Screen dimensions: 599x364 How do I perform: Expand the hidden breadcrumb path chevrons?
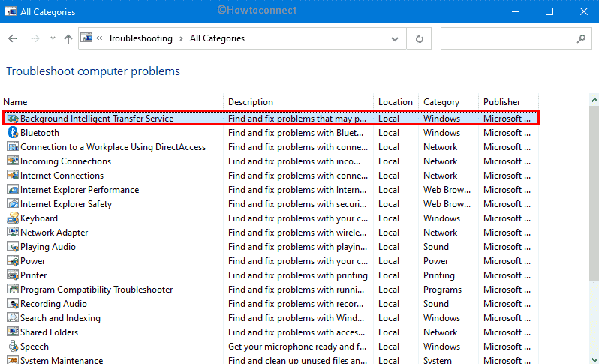(99, 38)
